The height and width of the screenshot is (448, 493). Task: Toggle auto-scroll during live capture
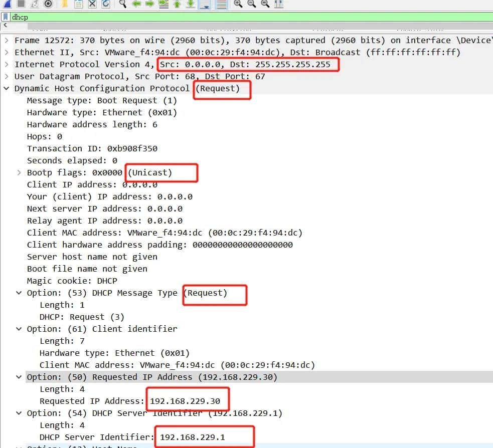coord(205,5)
